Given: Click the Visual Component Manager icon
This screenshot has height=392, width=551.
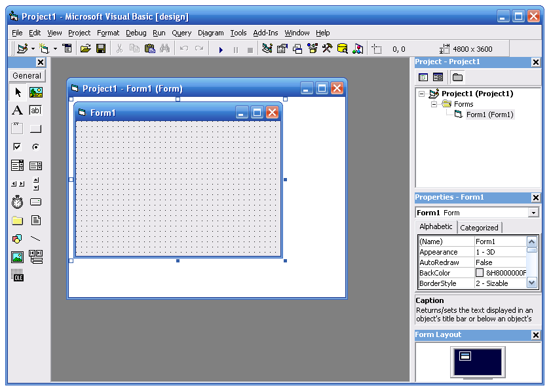Looking at the screenshot, I should click(358, 48).
